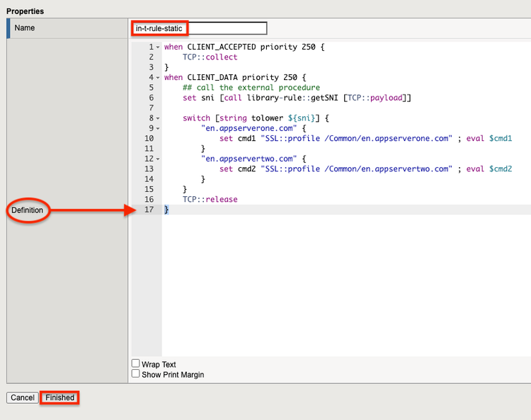Collapse the CLIENT_DATA block at line 4
The height and width of the screenshot is (420, 531).
point(158,78)
